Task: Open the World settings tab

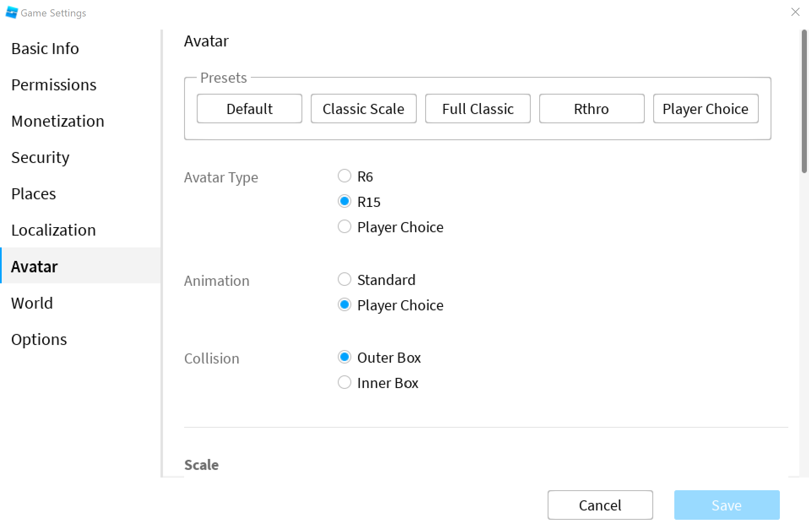Action: 32,303
